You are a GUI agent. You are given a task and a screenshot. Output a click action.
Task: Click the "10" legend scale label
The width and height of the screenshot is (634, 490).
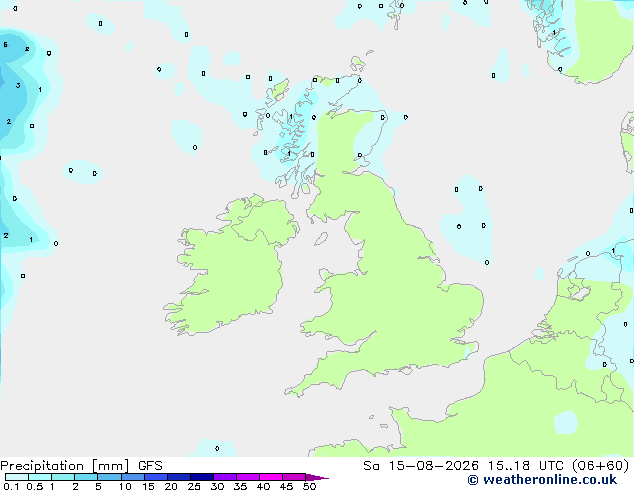[x=125, y=486]
